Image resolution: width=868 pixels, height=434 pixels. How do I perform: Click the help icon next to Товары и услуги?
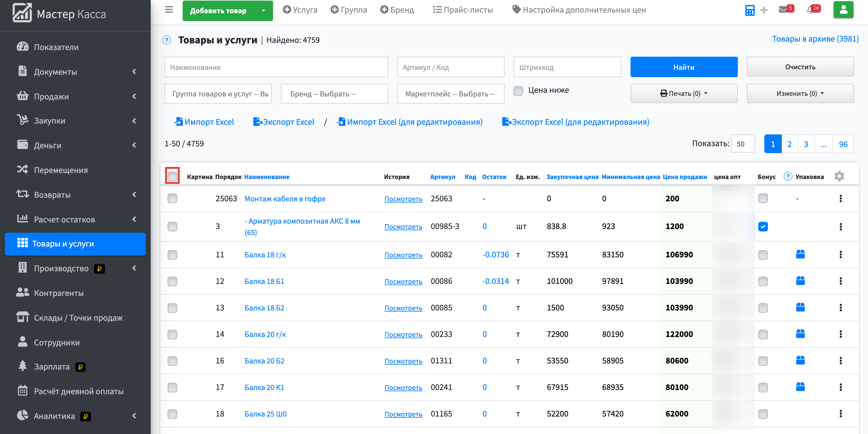[x=166, y=40]
